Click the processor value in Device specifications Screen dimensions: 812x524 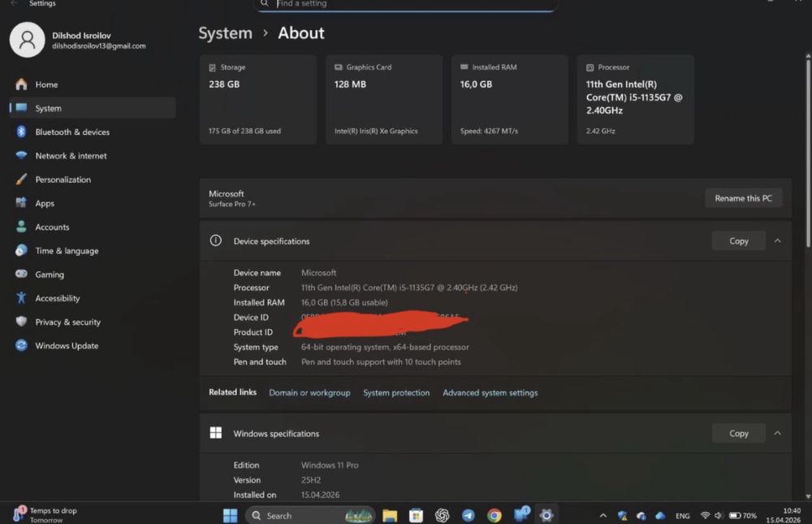click(x=409, y=288)
